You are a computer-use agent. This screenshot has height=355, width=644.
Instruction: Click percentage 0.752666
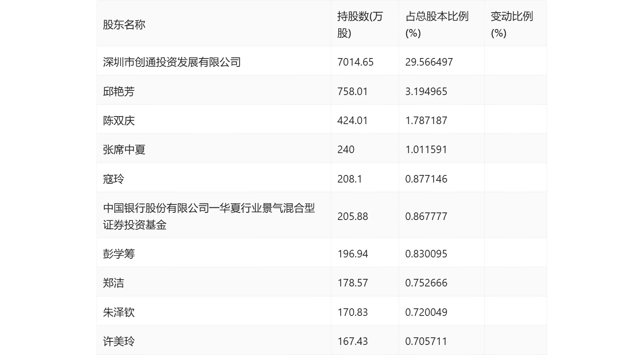pyautogui.click(x=426, y=283)
